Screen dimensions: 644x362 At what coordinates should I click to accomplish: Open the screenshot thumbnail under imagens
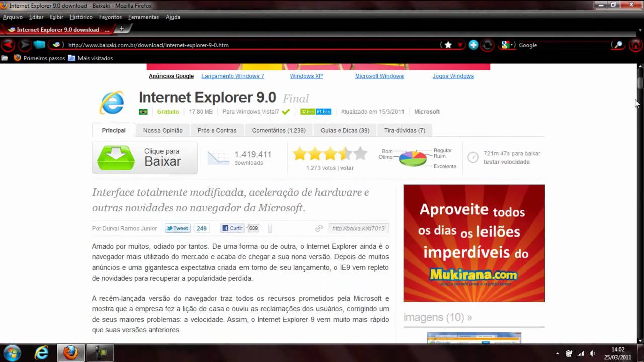point(474,338)
